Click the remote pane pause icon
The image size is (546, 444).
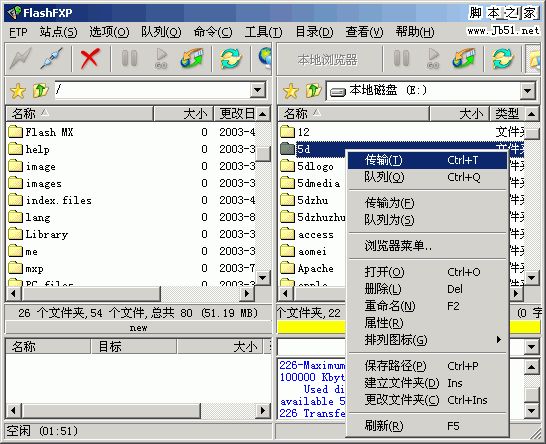[x=130, y=59]
